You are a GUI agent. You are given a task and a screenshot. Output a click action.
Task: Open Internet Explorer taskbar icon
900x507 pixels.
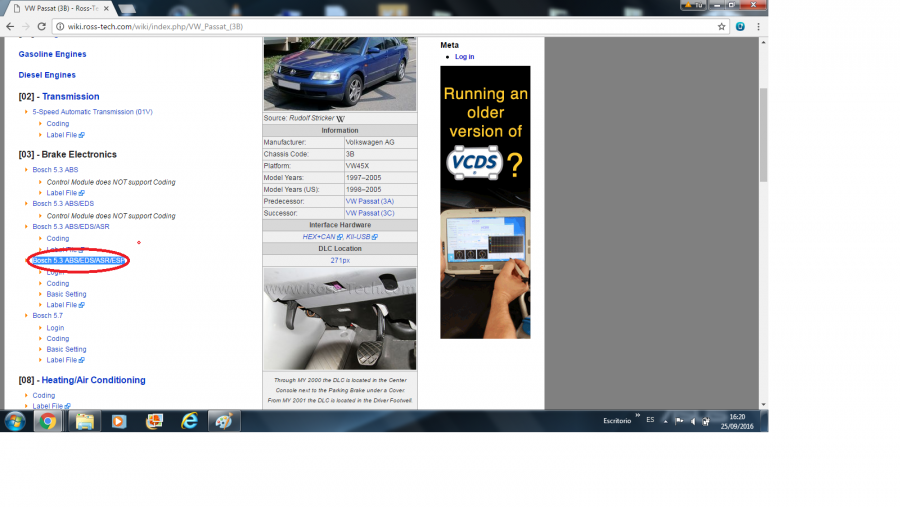point(189,421)
